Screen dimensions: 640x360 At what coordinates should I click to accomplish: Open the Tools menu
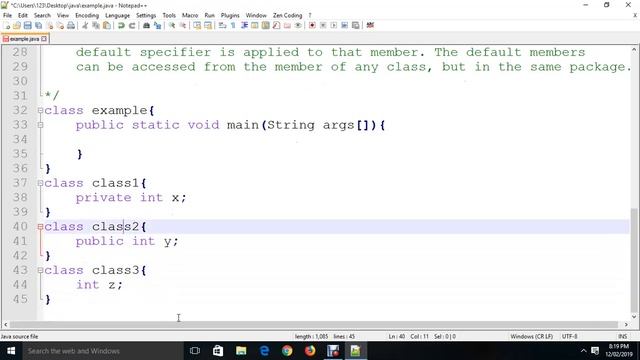(x=169, y=16)
